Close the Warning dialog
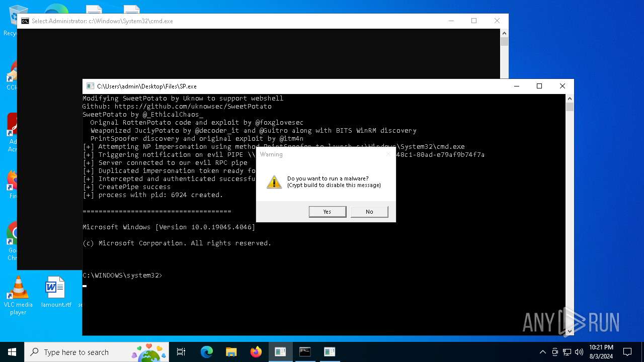This screenshot has height=362, width=644. pos(388,154)
